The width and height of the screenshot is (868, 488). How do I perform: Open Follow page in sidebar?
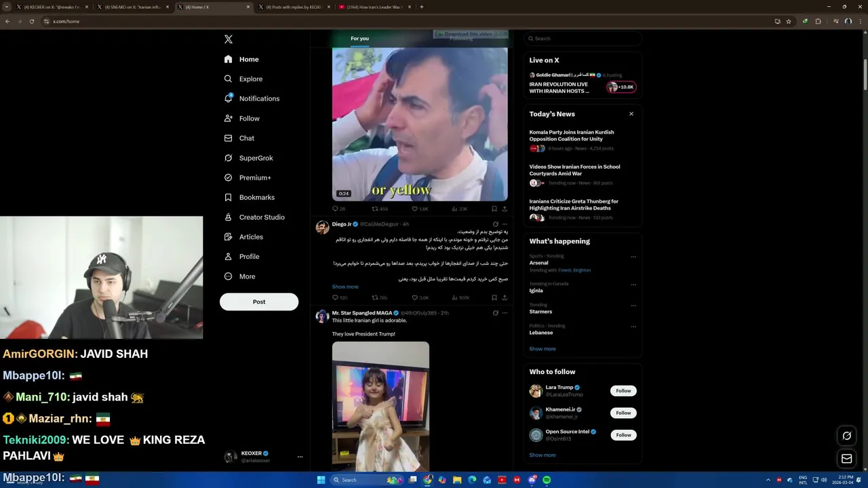point(242,118)
